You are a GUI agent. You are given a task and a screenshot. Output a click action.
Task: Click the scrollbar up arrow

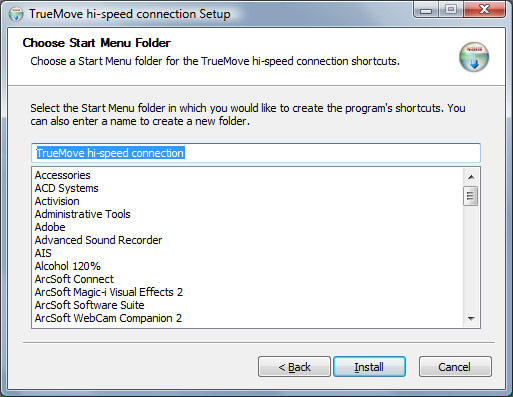tap(471, 177)
